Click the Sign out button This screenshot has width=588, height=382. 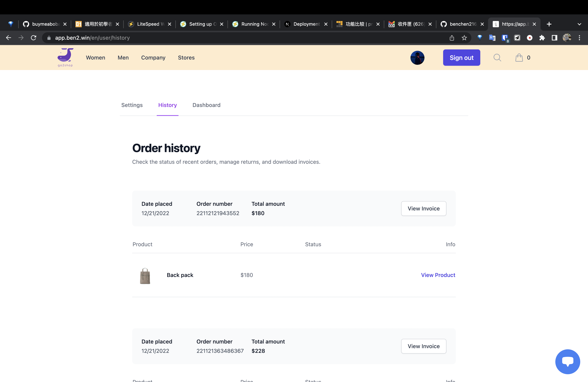pos(461,58)
